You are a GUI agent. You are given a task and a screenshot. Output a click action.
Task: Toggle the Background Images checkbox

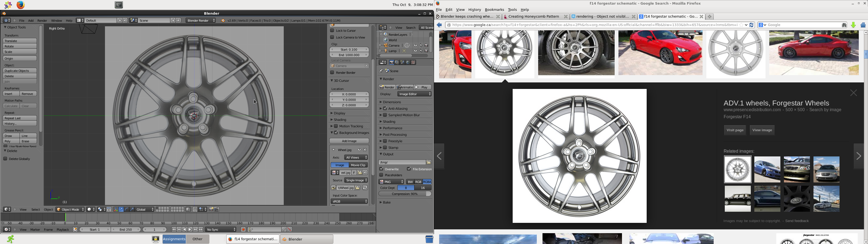point(336,133)
